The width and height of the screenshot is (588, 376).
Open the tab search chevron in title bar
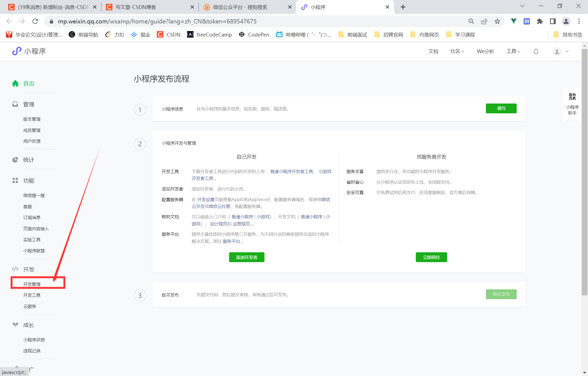[x=522, y=6]
